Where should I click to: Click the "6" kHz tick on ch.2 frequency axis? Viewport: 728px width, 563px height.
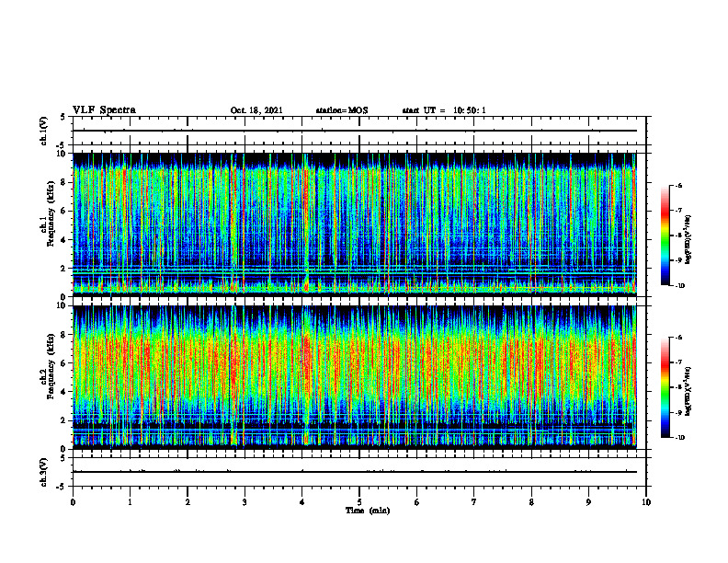click(x=65, y=363)
